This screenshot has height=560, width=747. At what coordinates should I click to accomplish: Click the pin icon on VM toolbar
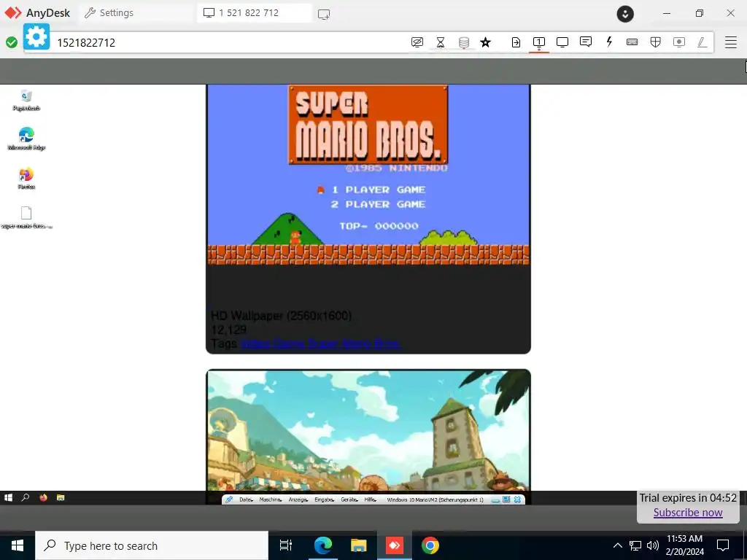(x=229, y=499)
